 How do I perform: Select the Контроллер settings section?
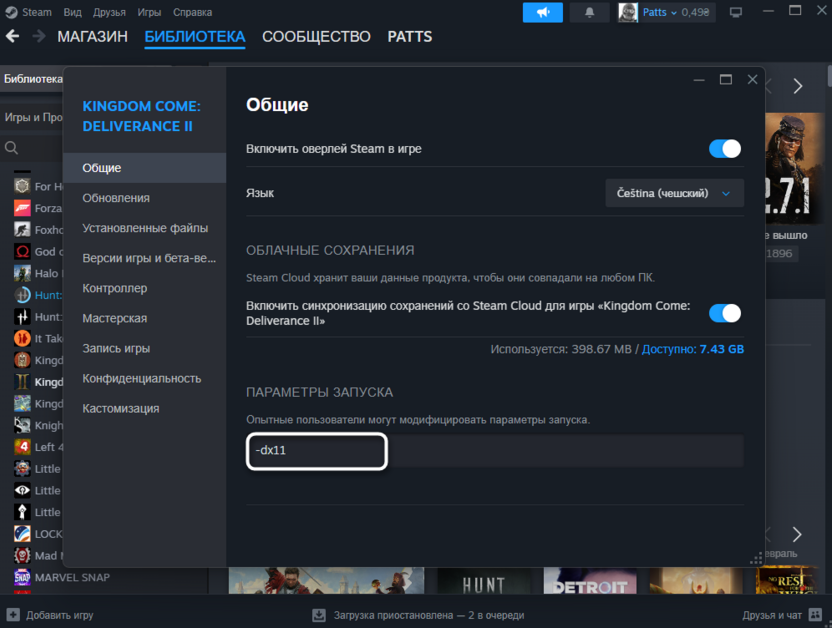click(144, 288)
